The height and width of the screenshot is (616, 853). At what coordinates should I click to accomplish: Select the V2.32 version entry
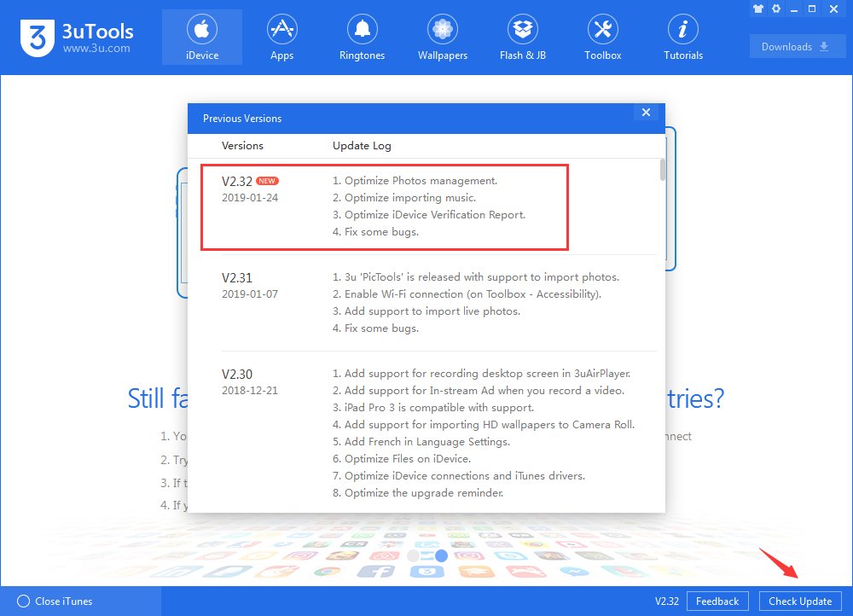coord(237,181)
